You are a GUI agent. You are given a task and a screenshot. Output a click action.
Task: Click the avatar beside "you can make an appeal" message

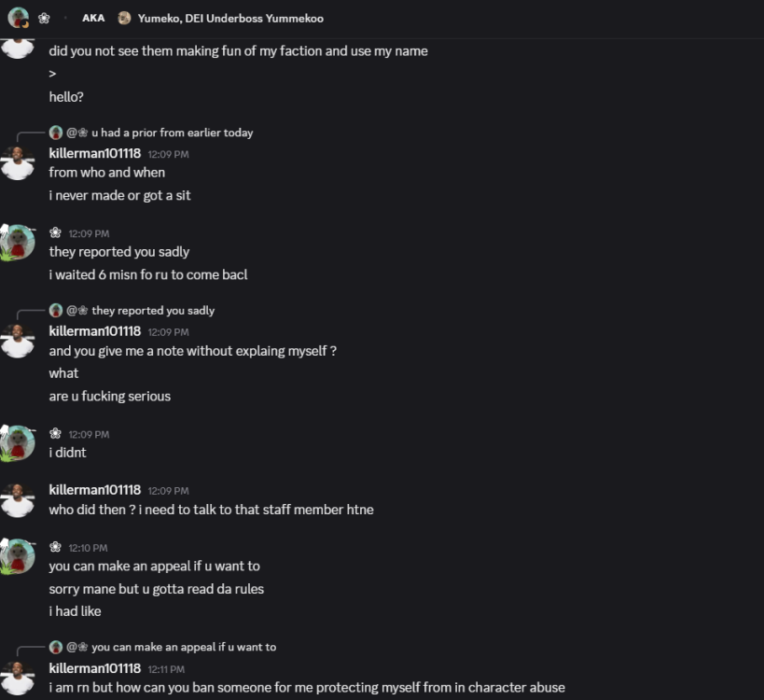pyautogui.click(x=18, y=556)
